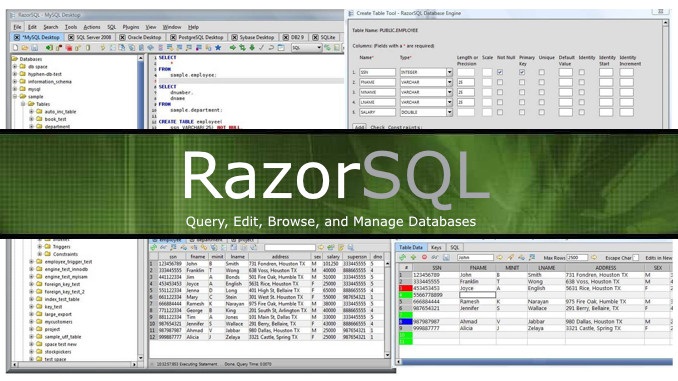Click the yellow arrow beside results search field
The image size is (678, 381).
click(321, 247)
